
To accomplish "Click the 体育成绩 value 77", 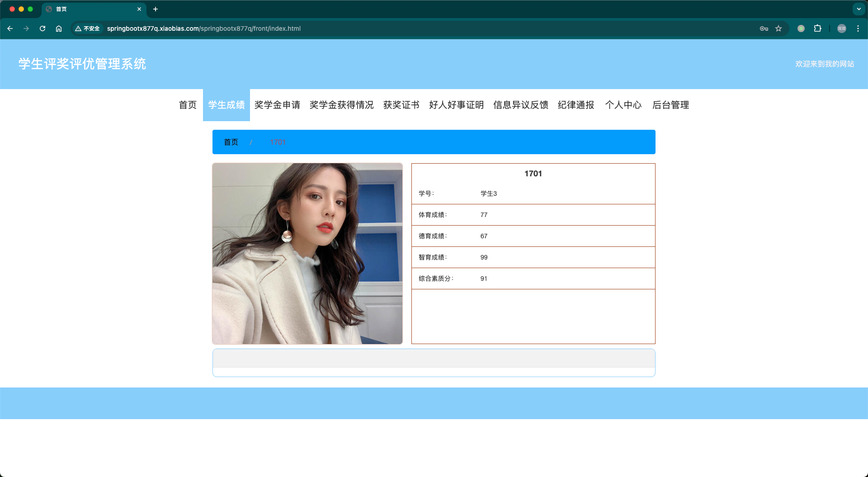I will (484, 215).
